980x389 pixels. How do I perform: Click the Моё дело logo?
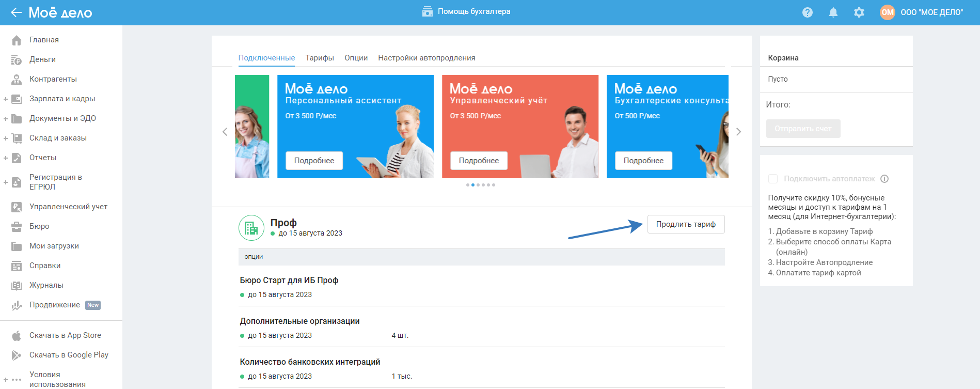pos(60,12)
